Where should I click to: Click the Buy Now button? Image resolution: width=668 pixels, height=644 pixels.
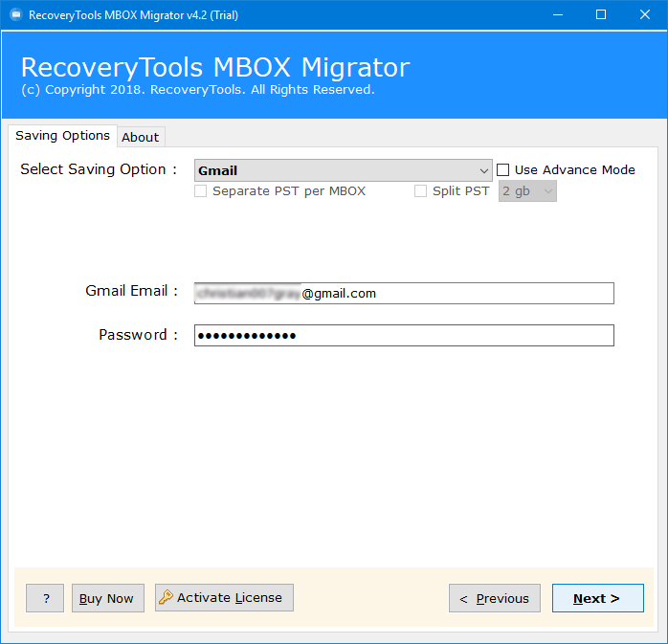coord(108,598)
